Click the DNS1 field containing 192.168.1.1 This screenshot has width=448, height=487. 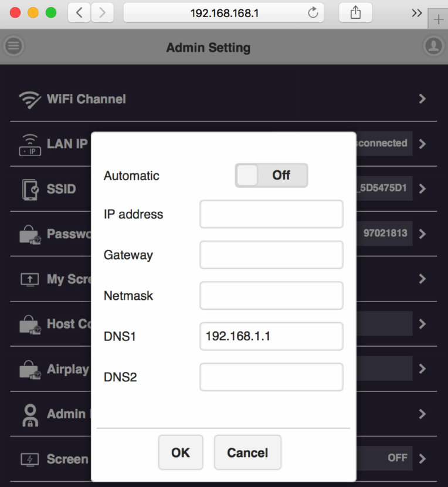point(271,337)
